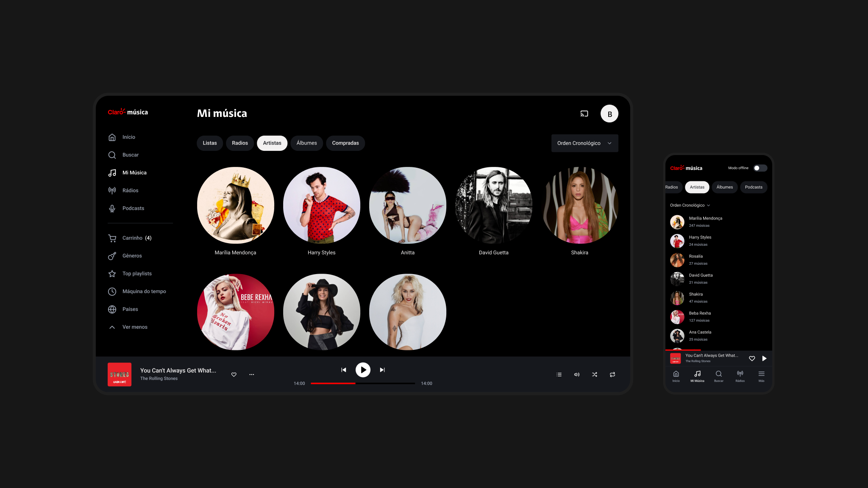Tap Mi Música in phone bottom navigation

[x=697, y=376]
